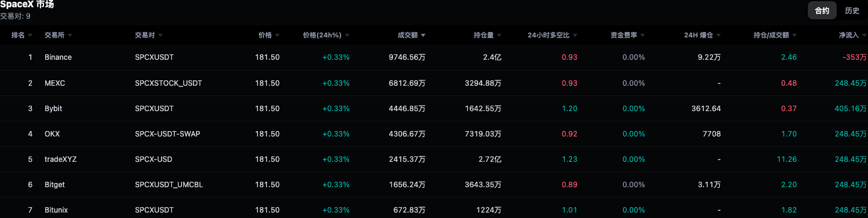Sort by 24H 爆仓 column arrow
The image size is (868, 218).
point(718,36)
